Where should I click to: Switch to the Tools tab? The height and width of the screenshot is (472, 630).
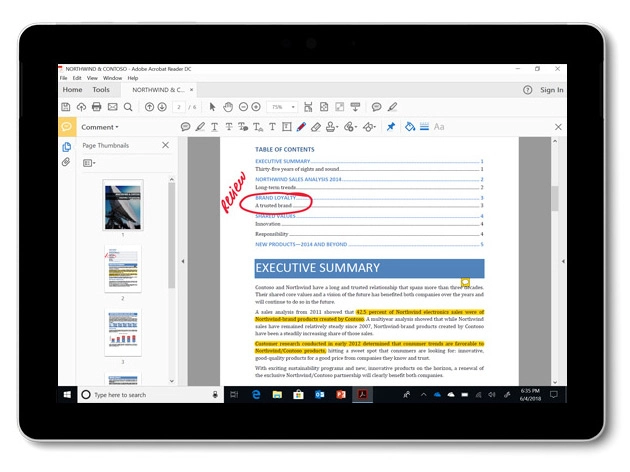coord(101,90)
